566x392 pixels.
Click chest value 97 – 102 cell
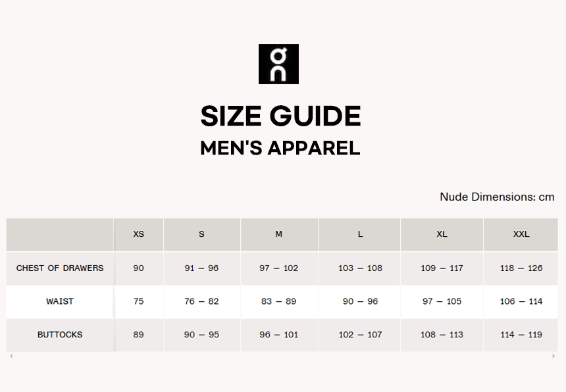pyautogui.click(x=278, y=268)
